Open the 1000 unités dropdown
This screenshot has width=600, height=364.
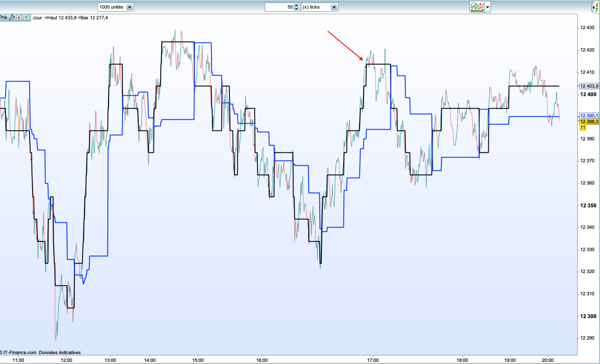(x=116, y=7)
